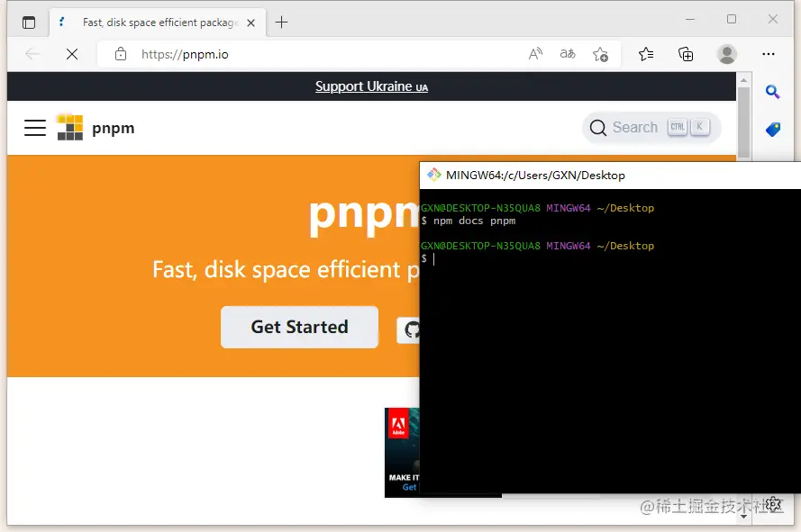Click the vertical scrollbar thumb
This screenshot has height=532, width=801.
(744, 122)
